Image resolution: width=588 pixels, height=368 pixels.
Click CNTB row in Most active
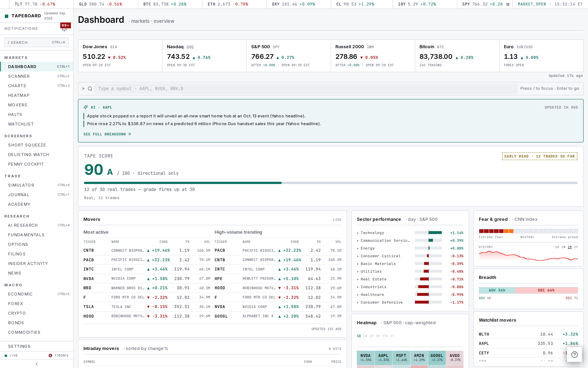(146, 250)
